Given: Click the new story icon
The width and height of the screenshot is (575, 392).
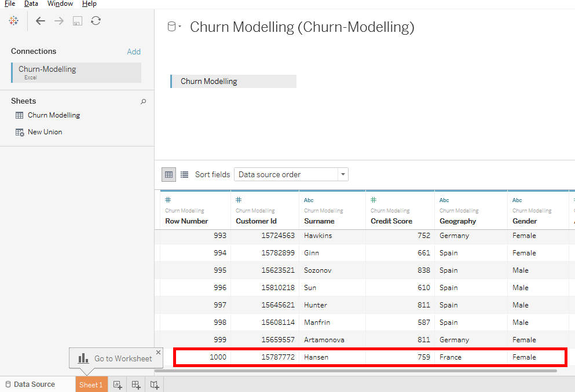Looking at the screenshot, I should [155, 384].
